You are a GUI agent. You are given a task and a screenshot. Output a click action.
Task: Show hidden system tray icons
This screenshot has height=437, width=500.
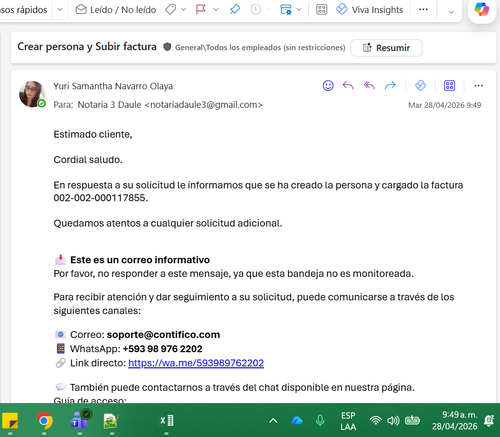(273, 421)
